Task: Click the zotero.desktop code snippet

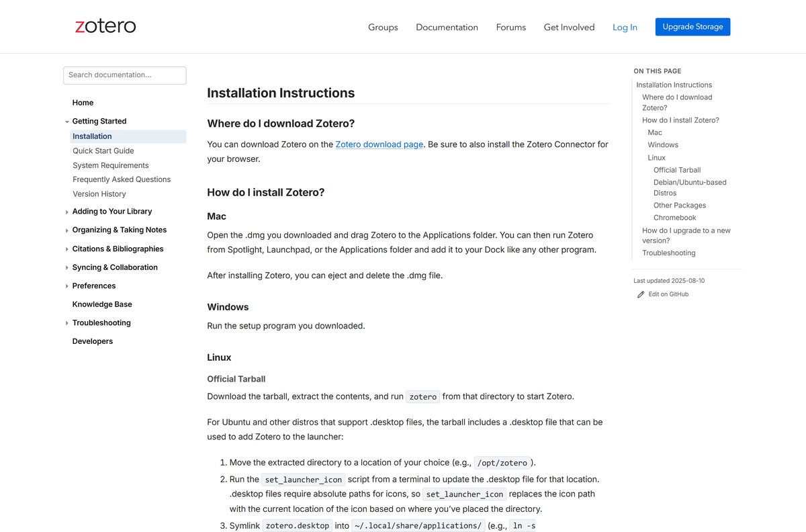Action: (x=297, y=526)
